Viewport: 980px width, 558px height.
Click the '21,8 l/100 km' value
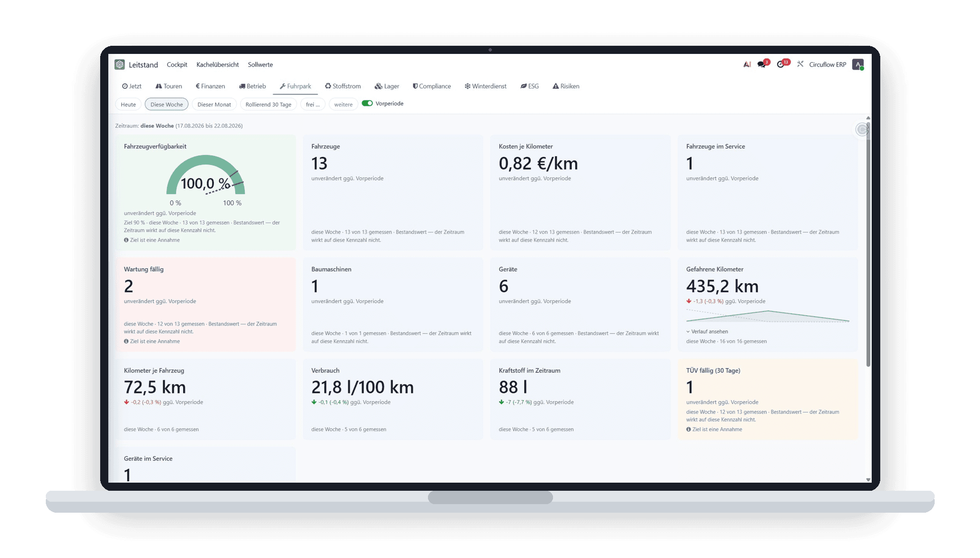(x=362, y=387)
